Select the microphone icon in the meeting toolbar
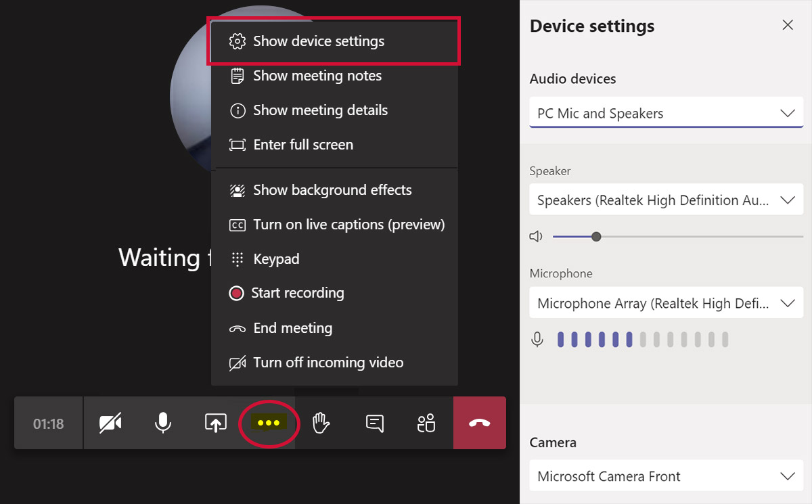Viewport: 812px width, 504px height. [162, 423]
